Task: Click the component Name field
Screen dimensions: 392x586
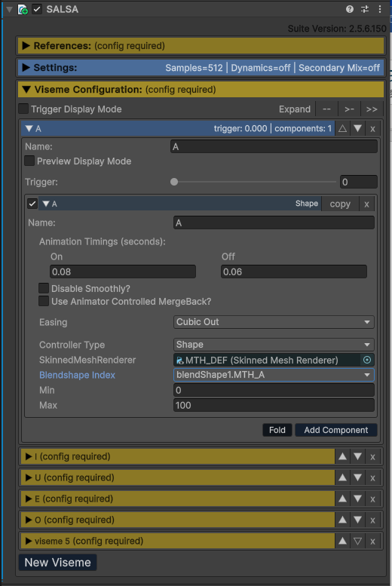Action: pos(274,222)
